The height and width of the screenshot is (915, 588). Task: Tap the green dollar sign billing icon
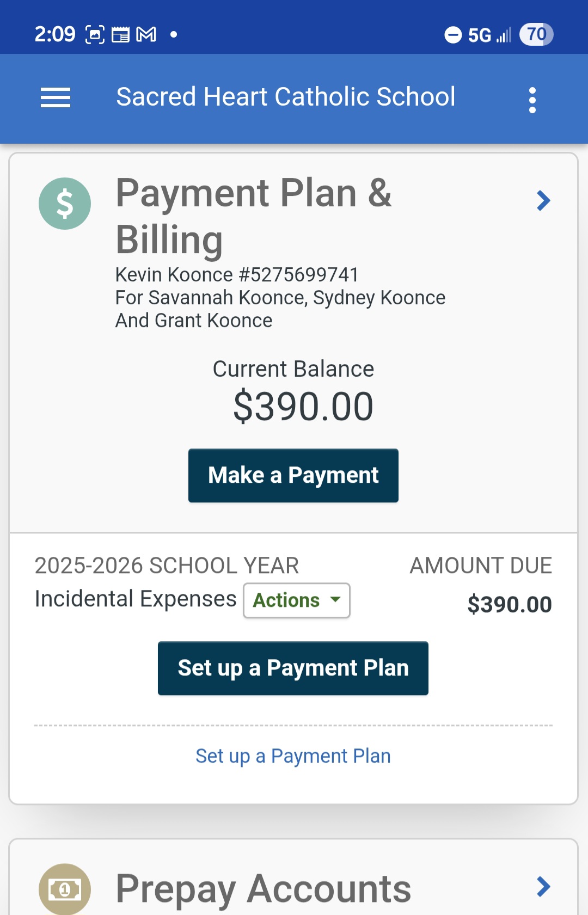point(65,204)
